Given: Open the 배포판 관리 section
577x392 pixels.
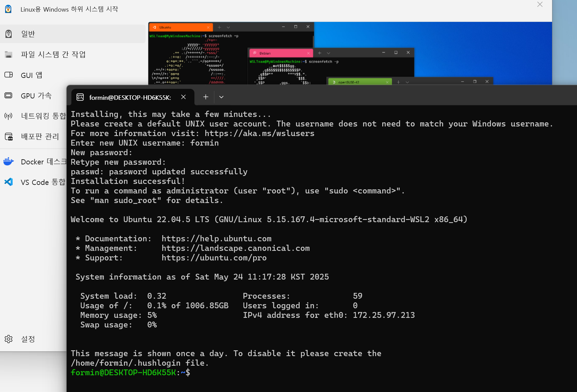Looking at the screenshot, I should coord(33,137).
